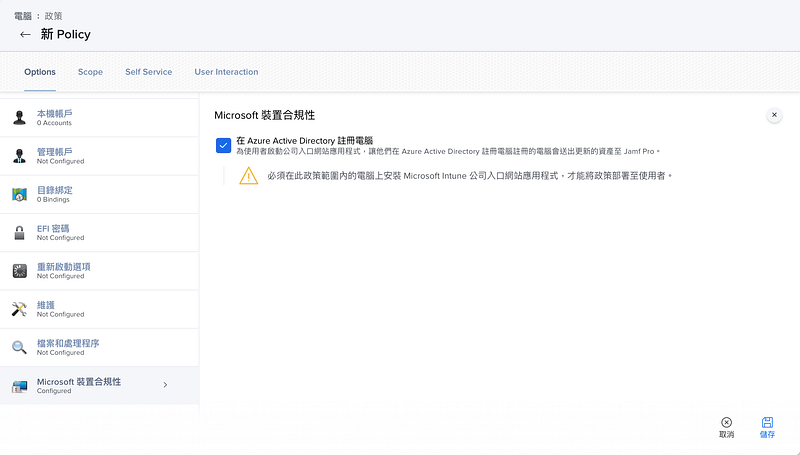The image size is (800, 455).
Task: Switch to the User Interaction tab
Action: (226, 72)
